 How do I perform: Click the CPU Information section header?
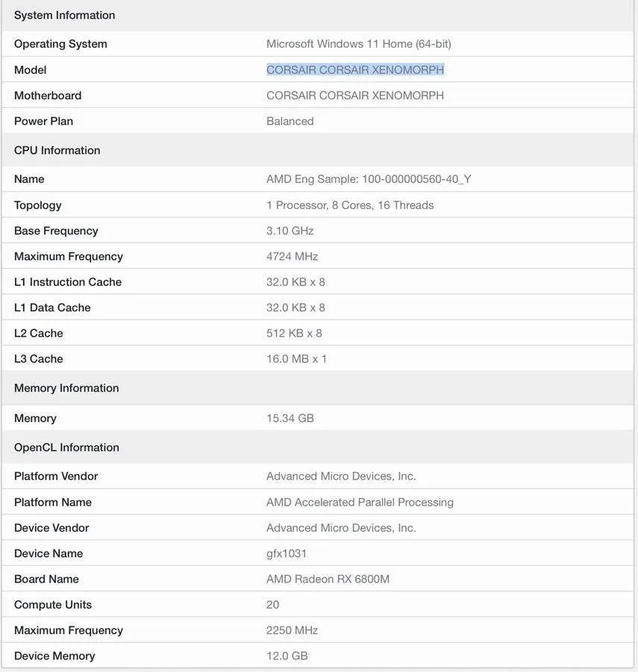(x=57, y=150)
